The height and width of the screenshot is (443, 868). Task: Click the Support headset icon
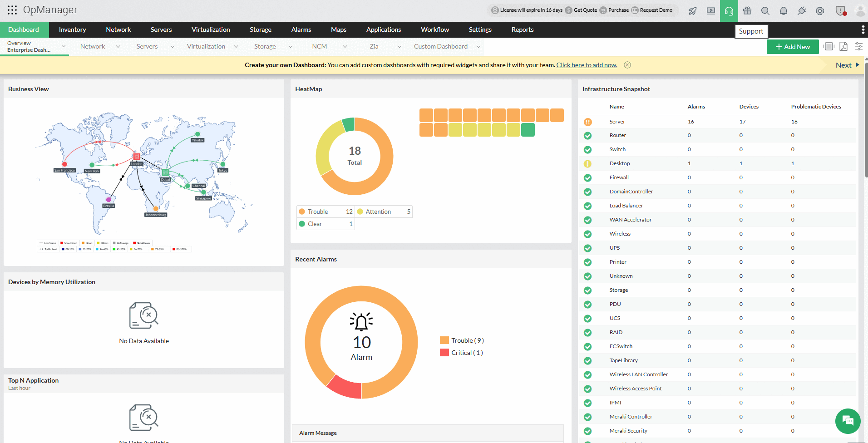pos(729,11)
